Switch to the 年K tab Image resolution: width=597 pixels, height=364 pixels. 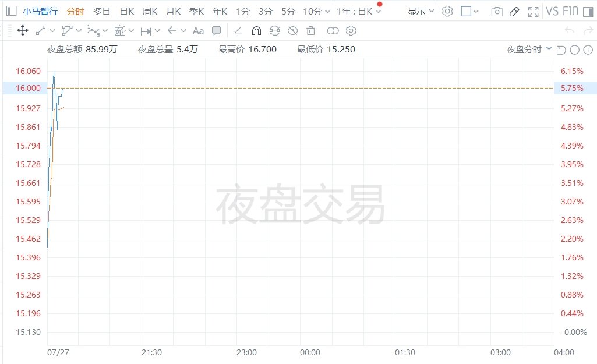pyautogui.click(x=220, y=12)
